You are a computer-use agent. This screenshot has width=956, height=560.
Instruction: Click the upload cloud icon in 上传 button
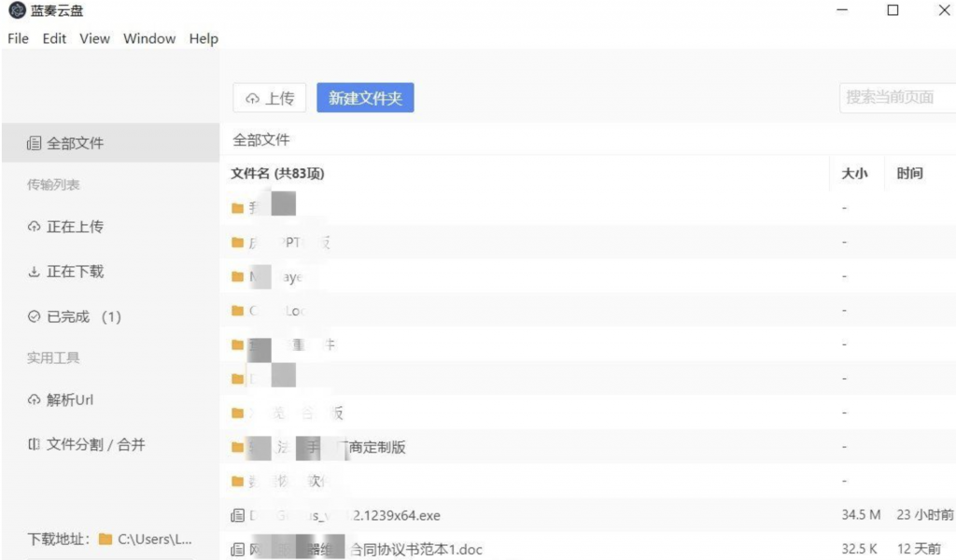252,99
